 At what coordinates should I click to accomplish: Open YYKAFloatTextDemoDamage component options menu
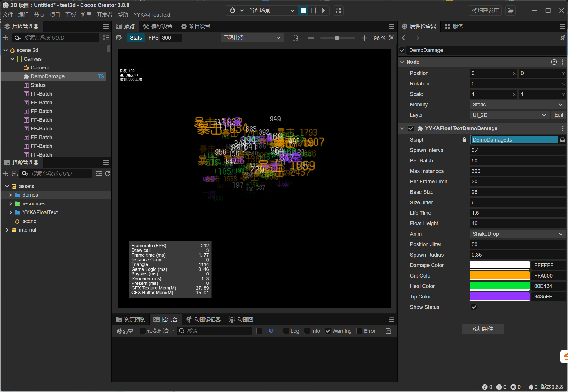pos(562,128)
